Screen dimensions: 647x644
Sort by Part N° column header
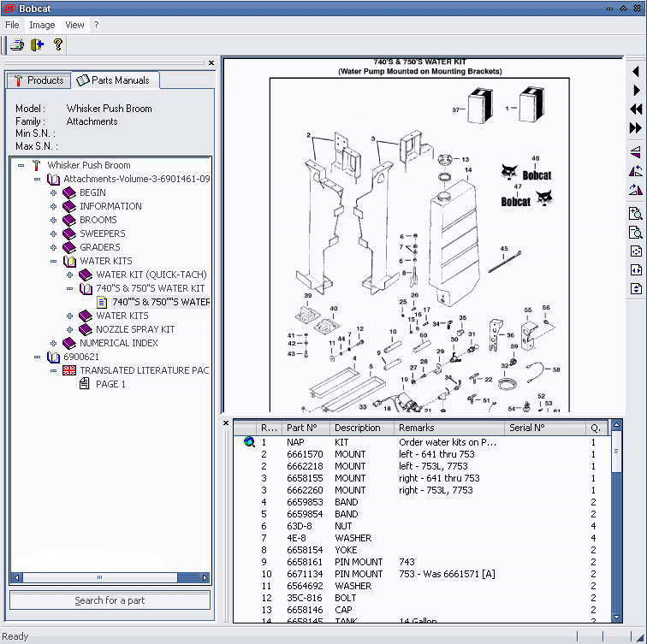[306, 428]
